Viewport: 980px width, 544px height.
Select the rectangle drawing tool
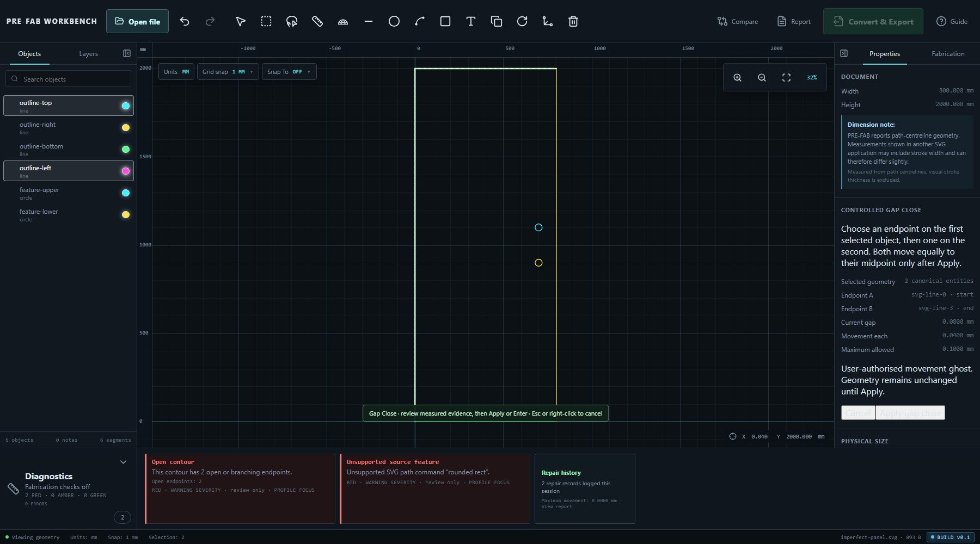point(445,21)
